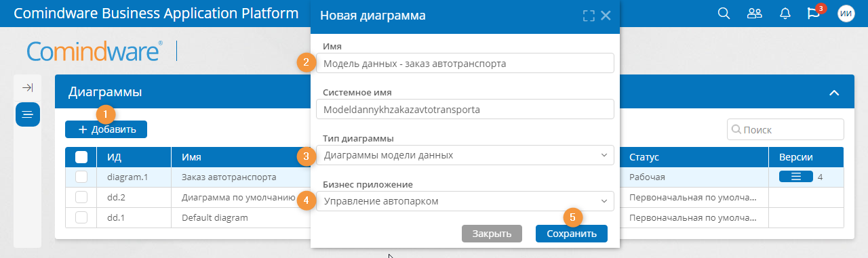Expand the sidebar with arrow icon
This screenshot has height=258, width=868.
[x=27, y=87]
